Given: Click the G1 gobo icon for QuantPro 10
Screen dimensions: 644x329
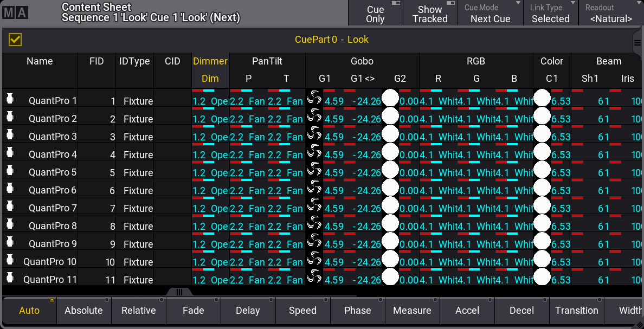Looking at the screenshot, I should [314, 259].
